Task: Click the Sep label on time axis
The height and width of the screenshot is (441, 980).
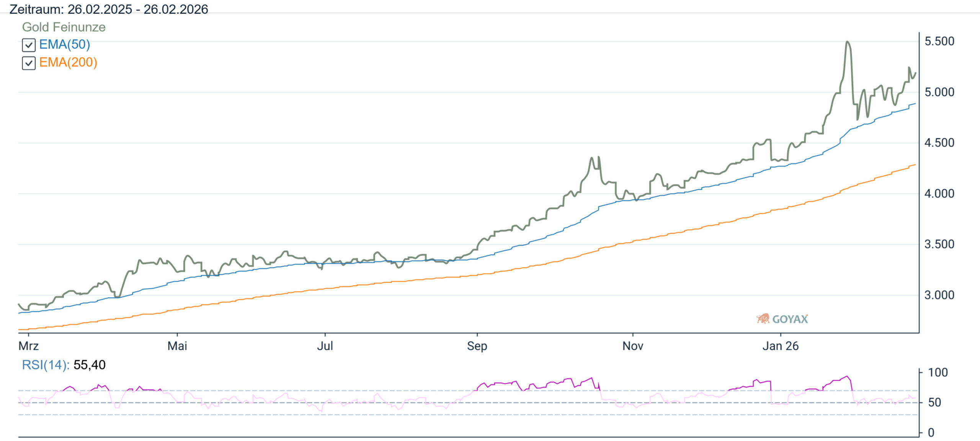Action: click(x=477, y=346)
